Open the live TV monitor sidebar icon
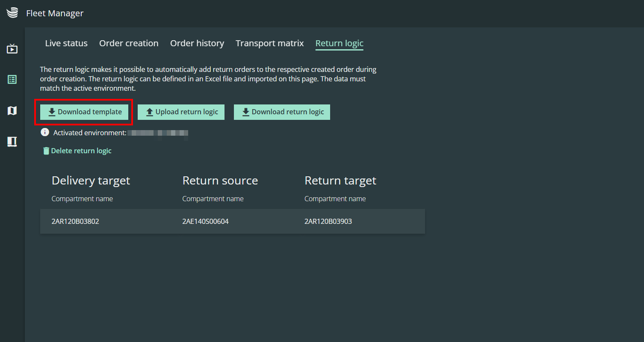 [12, 49]
